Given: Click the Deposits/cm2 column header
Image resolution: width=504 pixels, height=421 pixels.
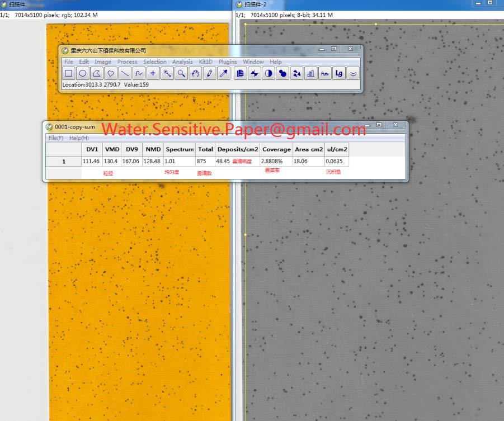Looking at the screenshot, I should (238, 149).
